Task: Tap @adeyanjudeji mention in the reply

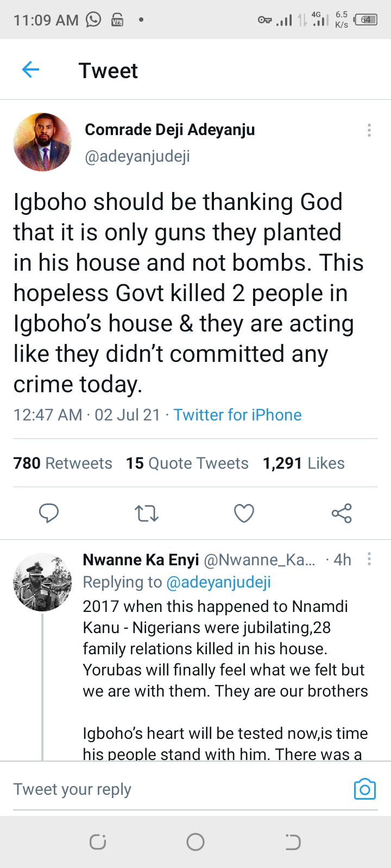Action: 218,582
